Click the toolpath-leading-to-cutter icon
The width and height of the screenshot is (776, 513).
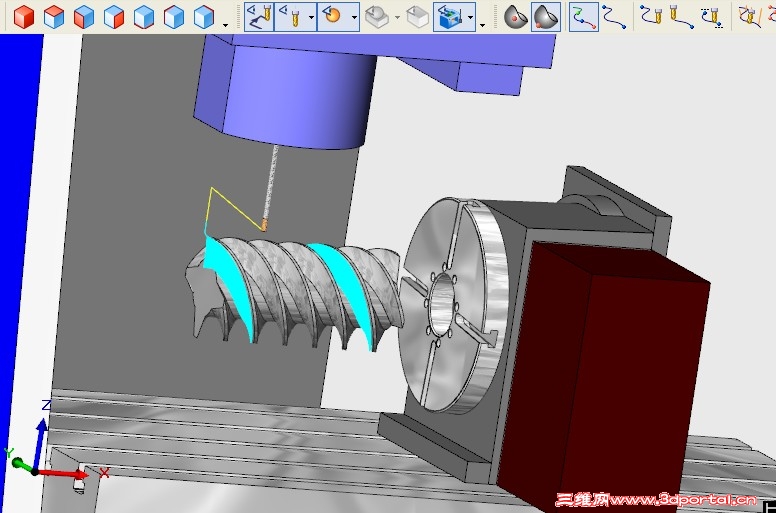(x=651, y=16)
